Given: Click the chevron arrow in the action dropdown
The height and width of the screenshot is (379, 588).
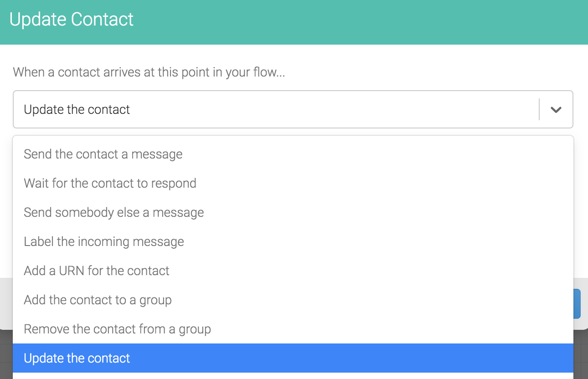Looking at the screenshot, I should 556,110.
